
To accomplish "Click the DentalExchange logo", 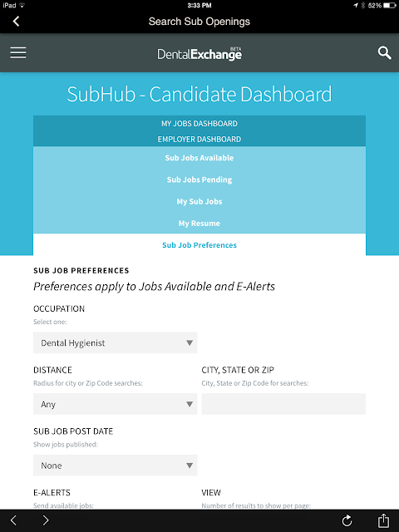I will [x=199, y=53].
